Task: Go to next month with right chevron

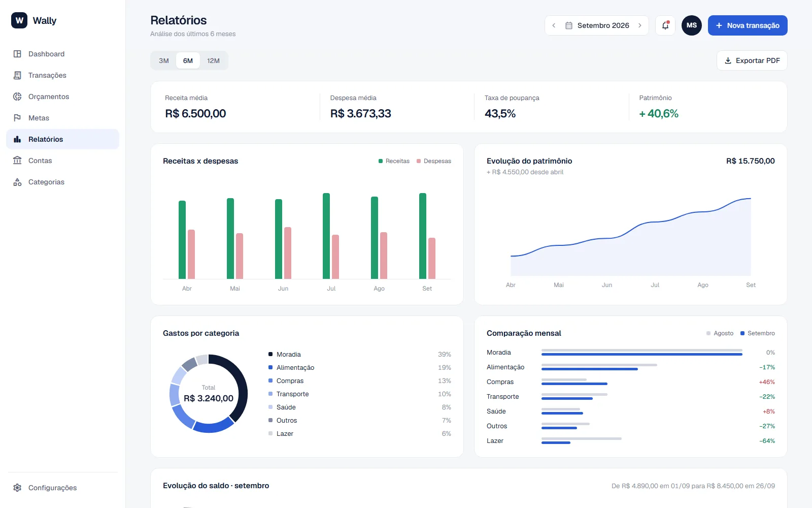Action: (640, 25)
